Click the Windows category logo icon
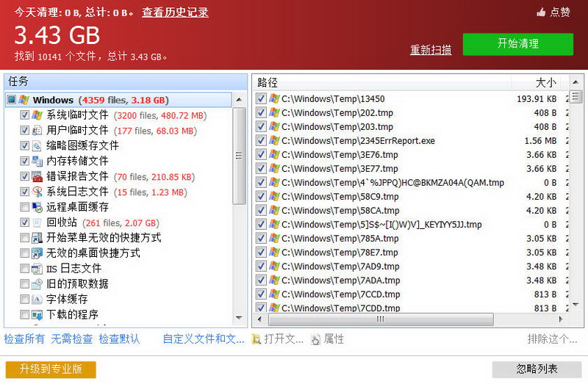Screen dimensions: 588x384 [24, 100]
